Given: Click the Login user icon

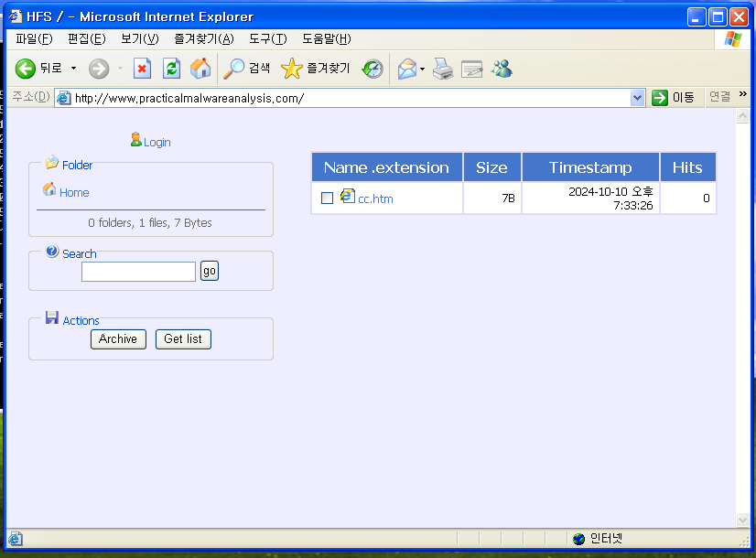Looking at the screenshot, I should [x=136, y=139].
